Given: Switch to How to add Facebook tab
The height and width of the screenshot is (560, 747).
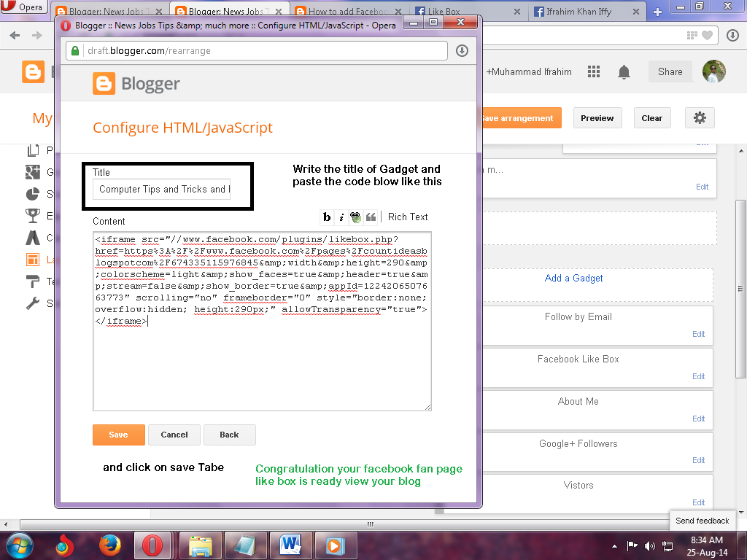Looking at the screenshot, I should (348, 12).
